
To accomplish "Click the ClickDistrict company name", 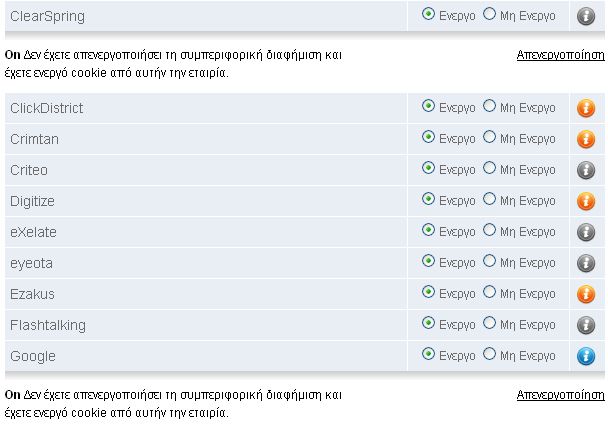I will click(46, 108).
